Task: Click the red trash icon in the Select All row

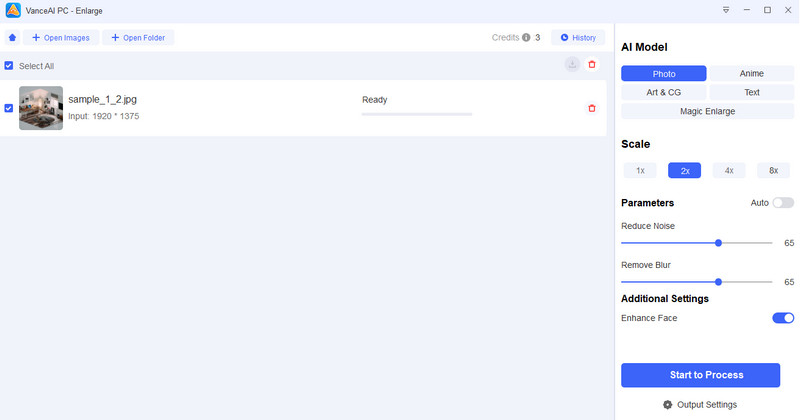Action: pos(592,64)
